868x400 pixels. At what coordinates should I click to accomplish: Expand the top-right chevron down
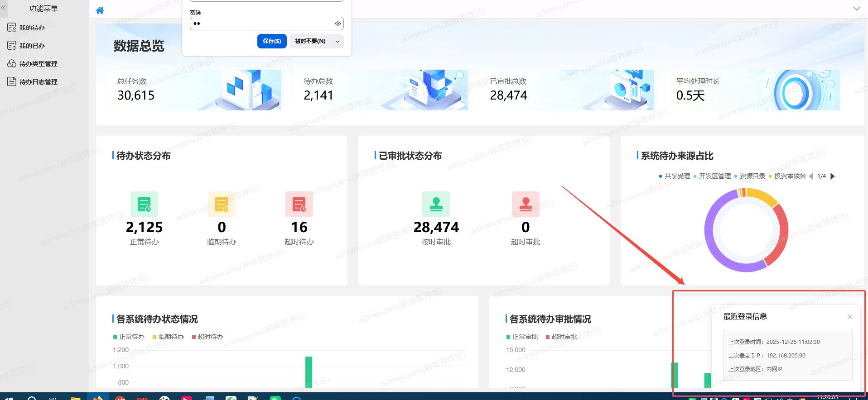[x=856, y=8]
